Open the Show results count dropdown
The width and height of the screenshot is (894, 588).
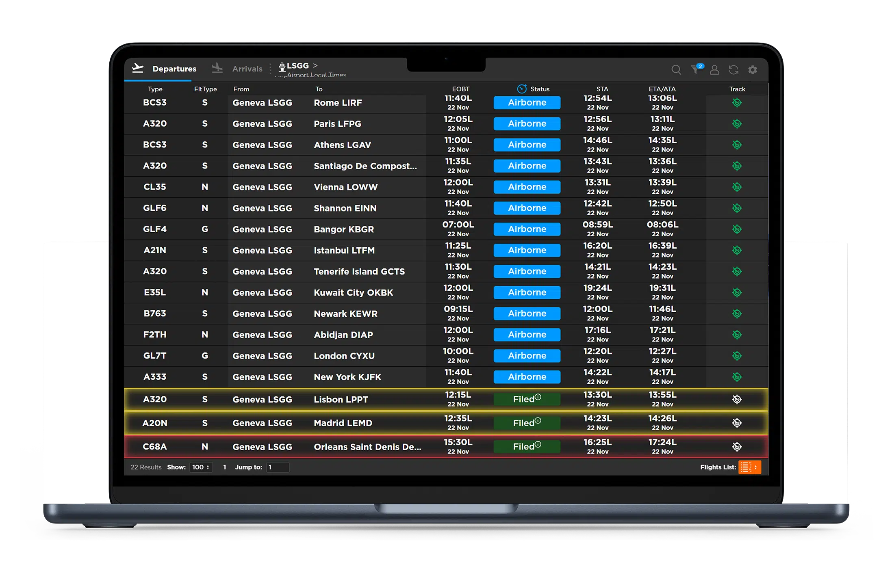tap(201, 467)
